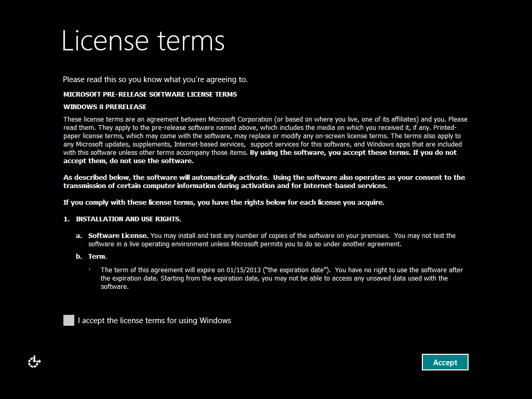Click the expiration date 01/15/2013 text
This screenshot has width=532, height=399.
tap(244, 270)
